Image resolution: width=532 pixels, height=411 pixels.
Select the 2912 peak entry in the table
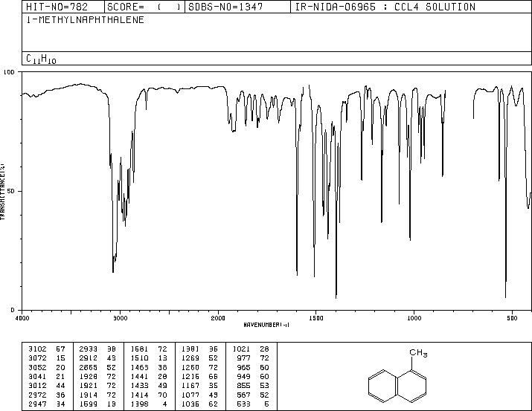point(97,358)
